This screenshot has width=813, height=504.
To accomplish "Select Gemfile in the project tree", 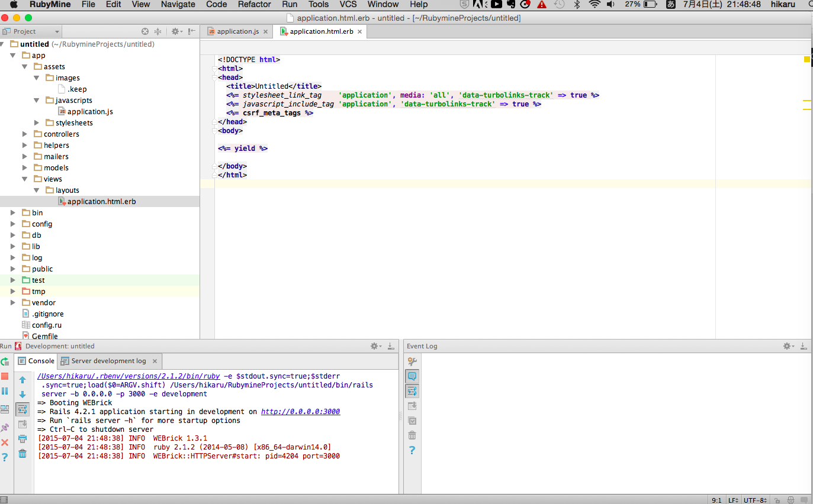I will (45, 336).
